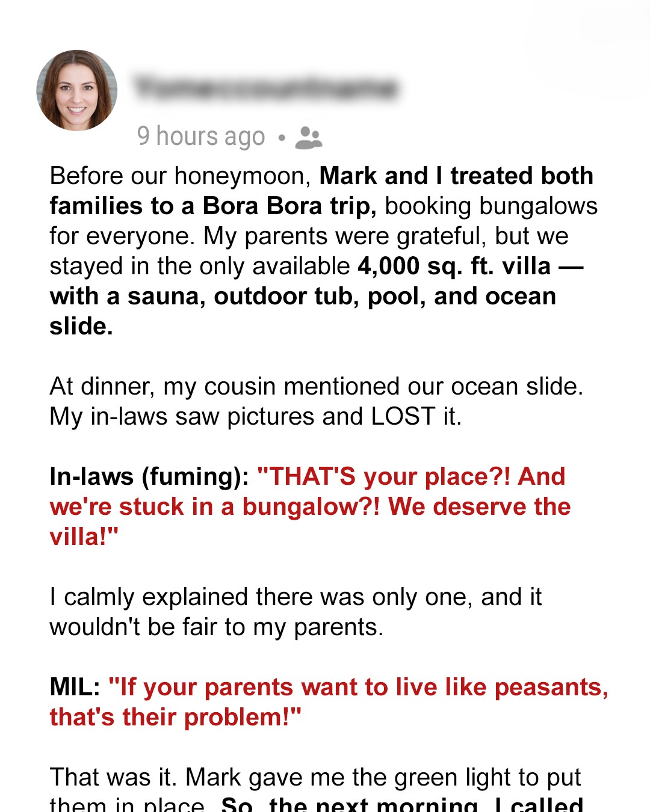Open the poster's profile picture
Image resolution: width=650 pixels, height=812 pixels.
(x=76, y=90)
